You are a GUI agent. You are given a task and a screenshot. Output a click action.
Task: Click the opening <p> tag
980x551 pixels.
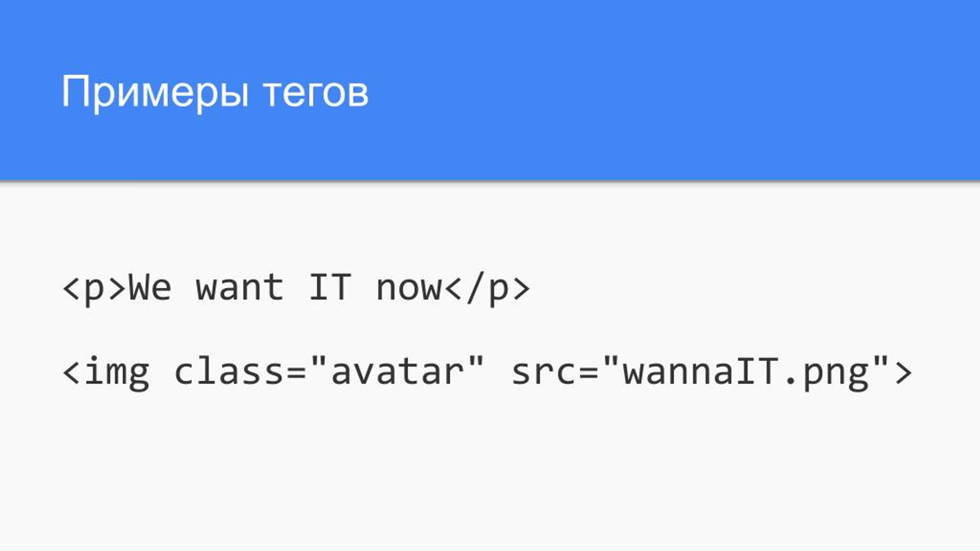click(x=94, y=289)
